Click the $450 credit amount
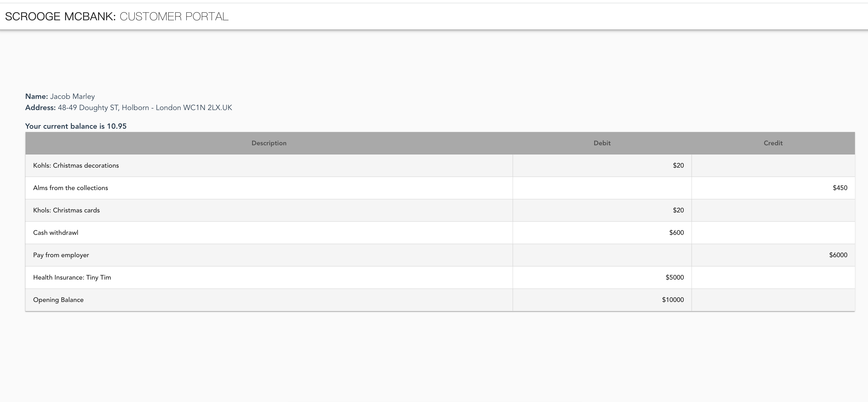 pos(840,188)
